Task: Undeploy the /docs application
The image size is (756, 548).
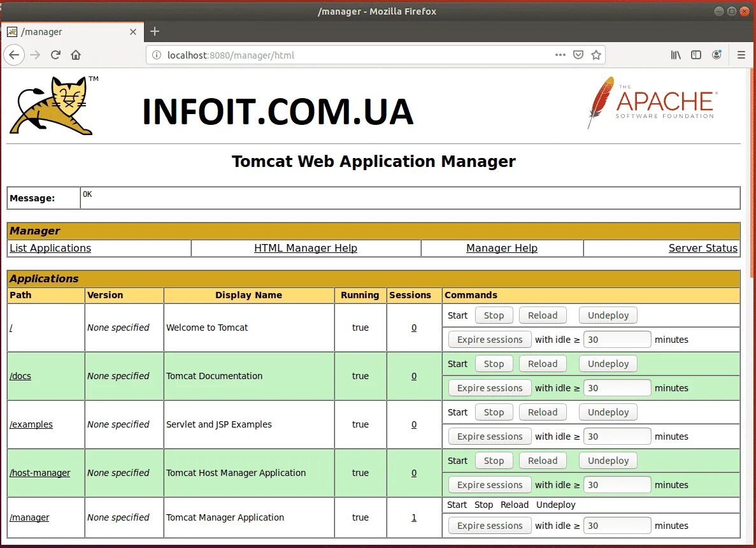Action: click(x=608, y=364)
